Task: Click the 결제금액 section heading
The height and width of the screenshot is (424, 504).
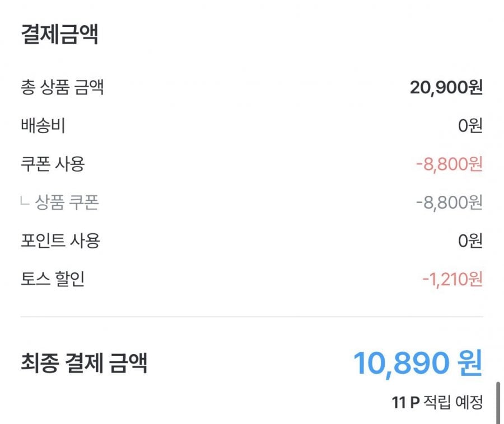Action: [59, 35]
